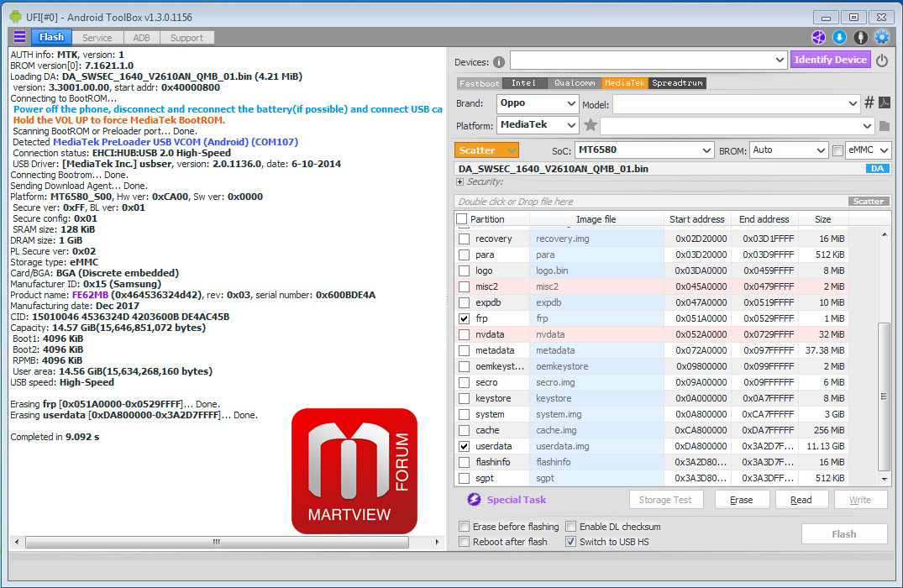This screenshot has width=903, height=588.
Task: Toggle the select-all Partition header checkbox
Action: point(461,219)
